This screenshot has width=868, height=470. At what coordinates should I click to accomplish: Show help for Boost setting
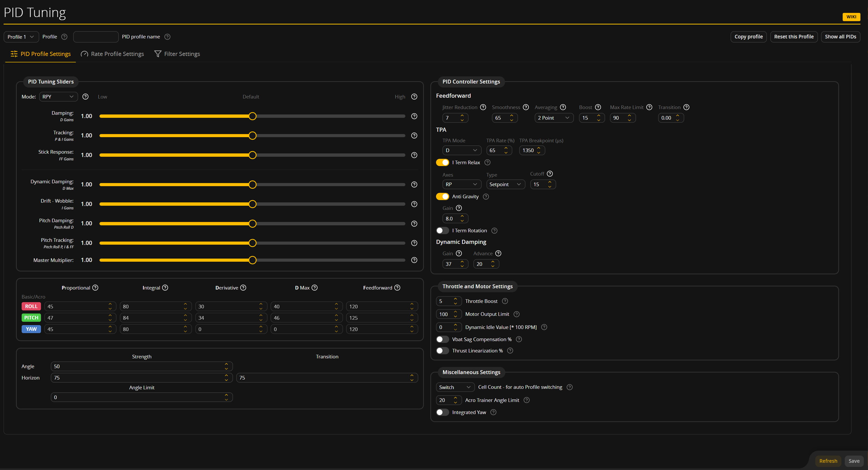click(598, 107)
